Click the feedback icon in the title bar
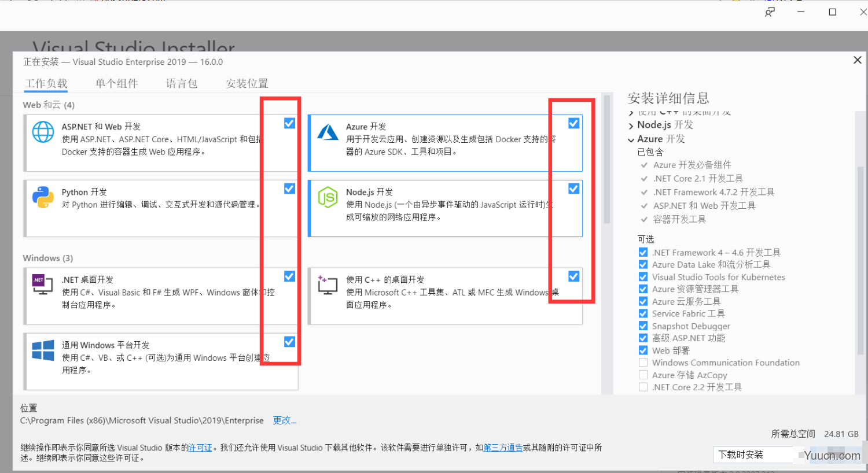Viewport: 868px width, 473px height. [x=770, y=12]
